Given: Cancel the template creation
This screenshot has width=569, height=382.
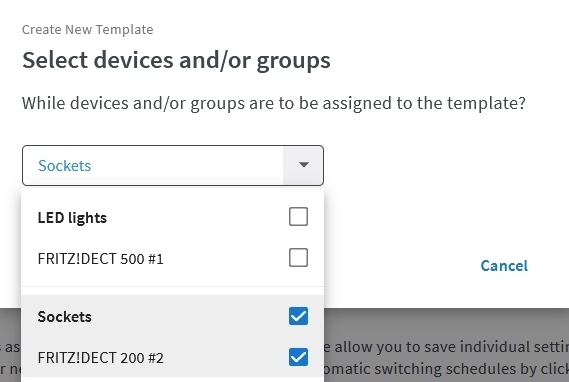Looking at the screenshot, I should click(x=504, y=266).
